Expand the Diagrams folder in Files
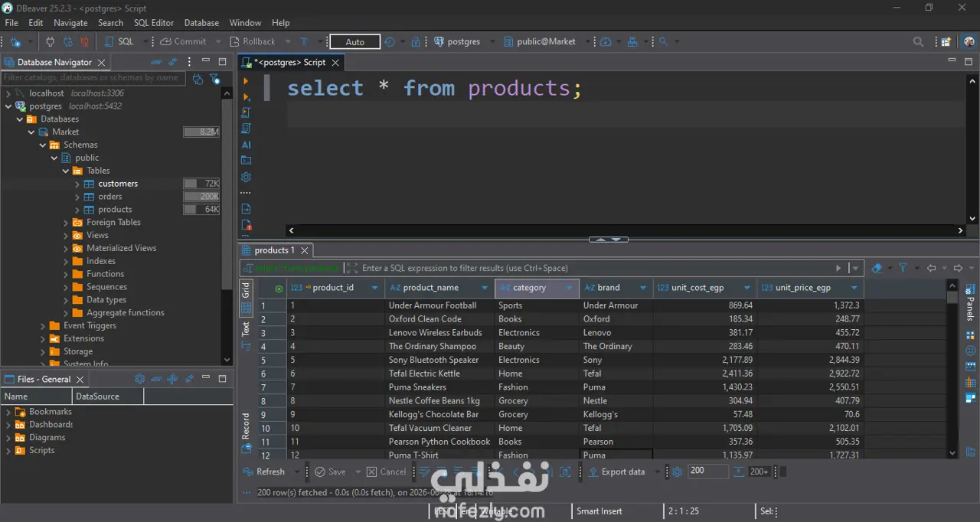The image size is (980, 522). (8, 438)
